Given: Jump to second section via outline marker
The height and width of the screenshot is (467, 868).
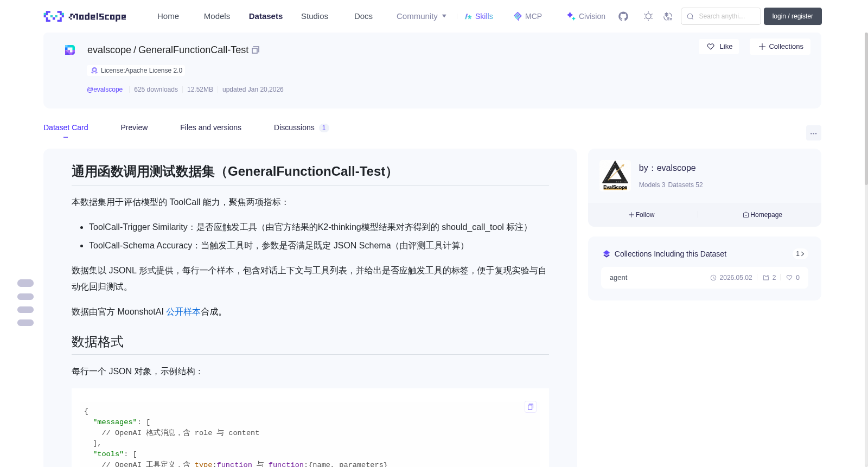Looking at the screenshot, I should point(25,297).
